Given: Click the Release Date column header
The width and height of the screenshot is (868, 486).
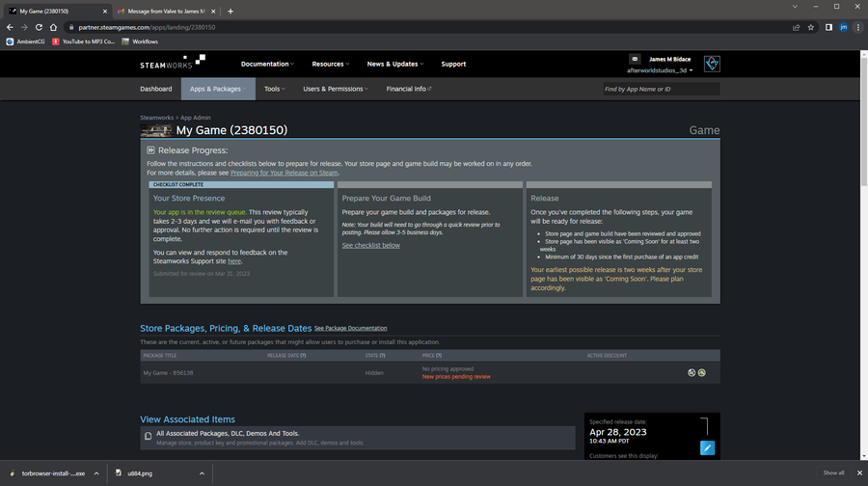Looking at the screenshot, I should point(286,356).
